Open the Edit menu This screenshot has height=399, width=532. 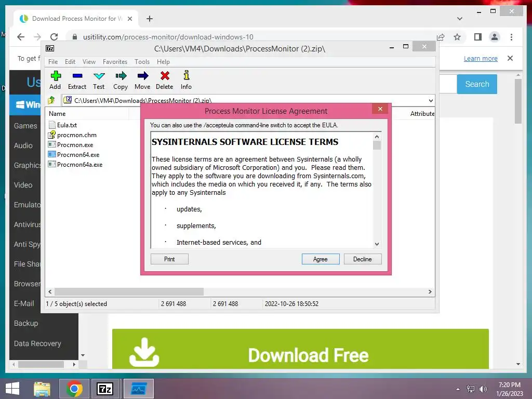tap(70, 62)
